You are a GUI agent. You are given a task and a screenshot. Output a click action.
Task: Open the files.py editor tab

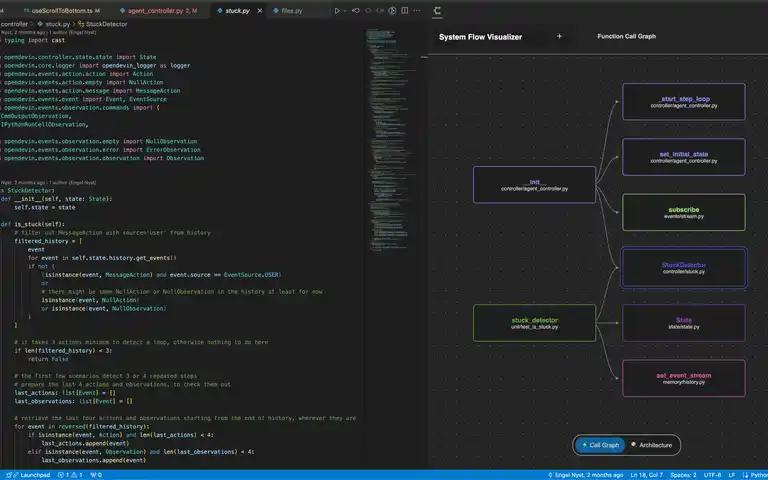click(291, 10)
